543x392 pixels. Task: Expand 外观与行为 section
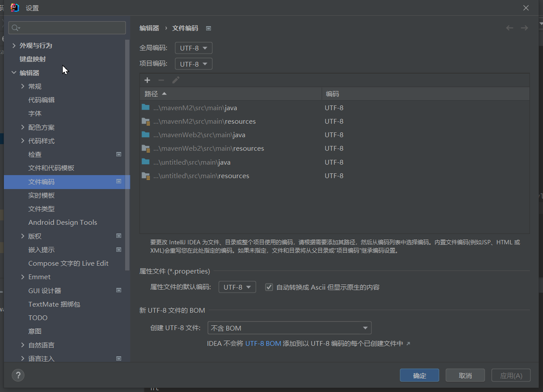tap(14, 45)
